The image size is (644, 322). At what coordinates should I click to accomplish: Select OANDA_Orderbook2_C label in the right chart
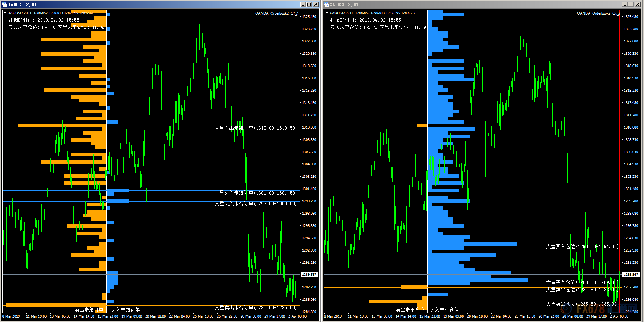(596, 13)
